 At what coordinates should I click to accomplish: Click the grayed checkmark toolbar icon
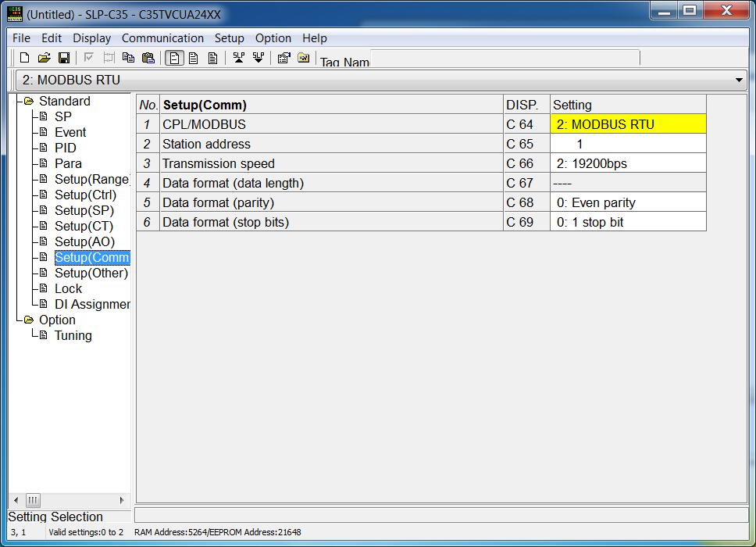click(x=88, y=58)
